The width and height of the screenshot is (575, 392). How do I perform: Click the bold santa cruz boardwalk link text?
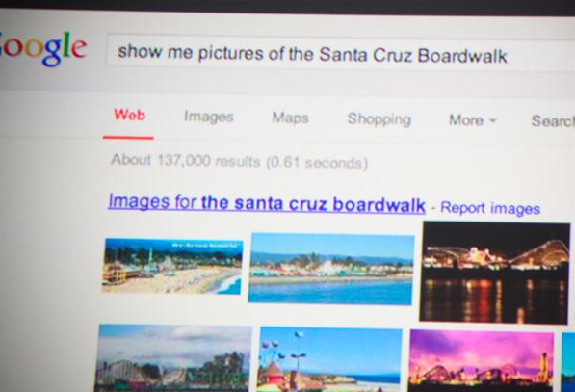(314, 203)
